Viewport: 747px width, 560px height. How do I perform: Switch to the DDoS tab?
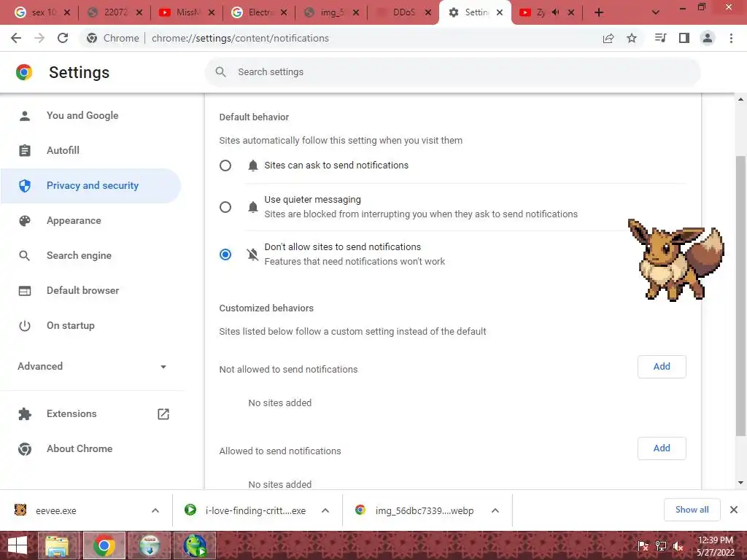(404, 12)
